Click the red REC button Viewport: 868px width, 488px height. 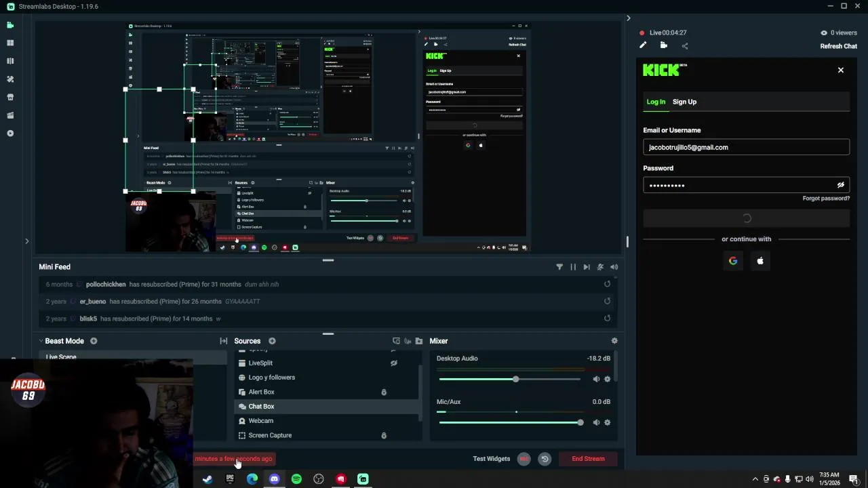tap(524, 459)
